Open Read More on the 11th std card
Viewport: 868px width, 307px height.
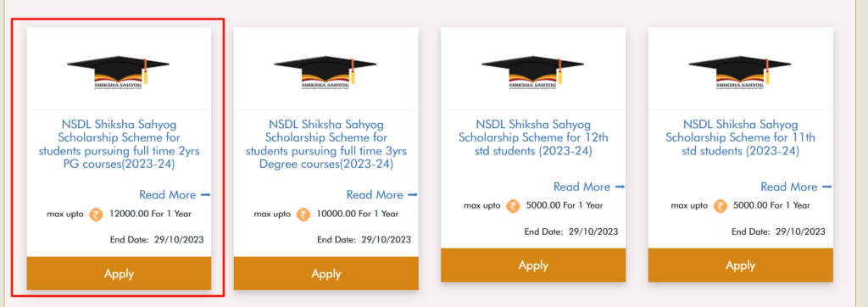[796, 187]
